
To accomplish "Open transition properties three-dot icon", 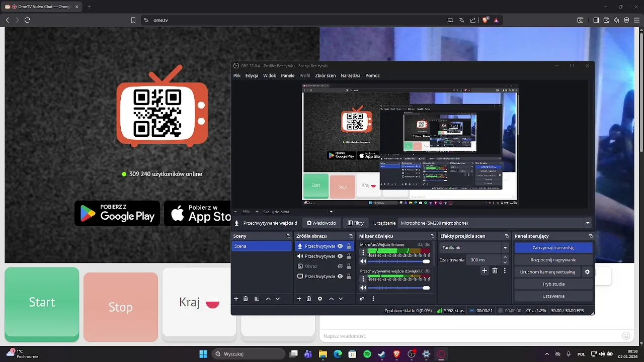I will [505, 270].
